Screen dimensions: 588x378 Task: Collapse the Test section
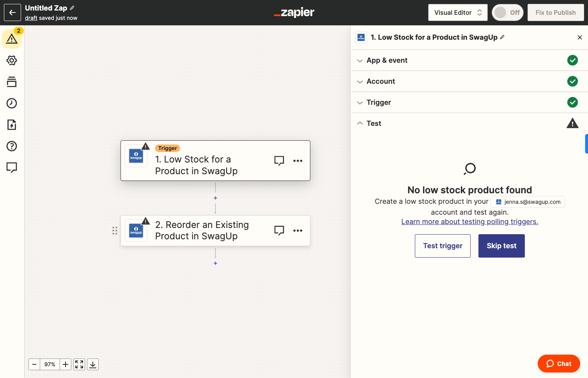[469, 124]
